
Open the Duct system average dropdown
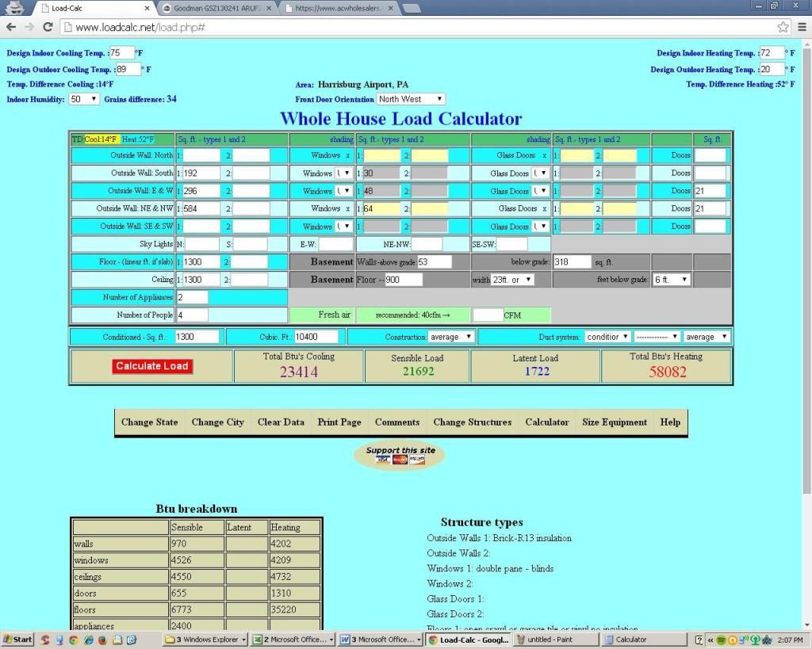(707, 337)
